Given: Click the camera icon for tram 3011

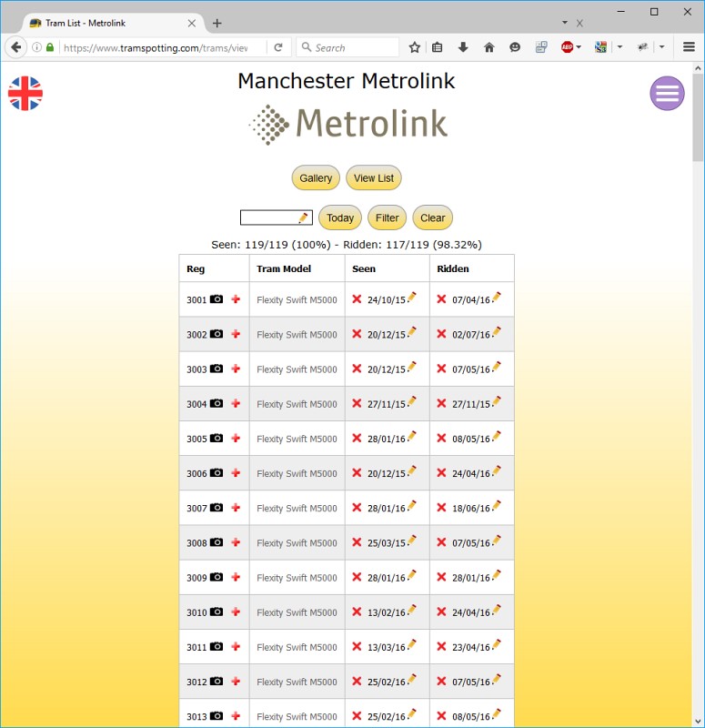Looking at the screenshot, I should click(x=217, y=646).
